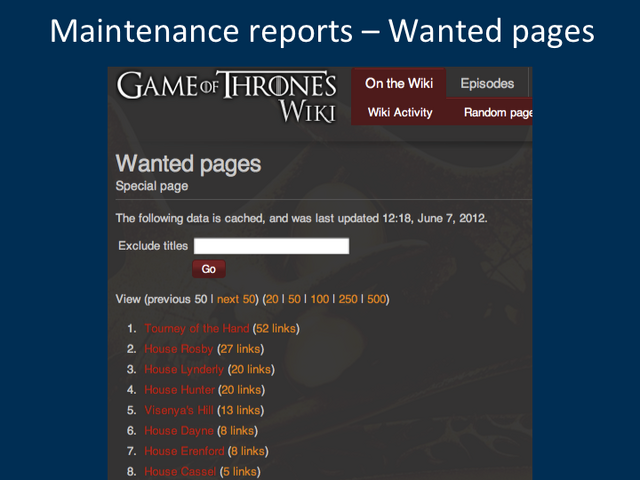640x480 pixels.
Task: Open the Visenya's Hill wanted page
Action: pyautogui.click(x=179, y=410)
